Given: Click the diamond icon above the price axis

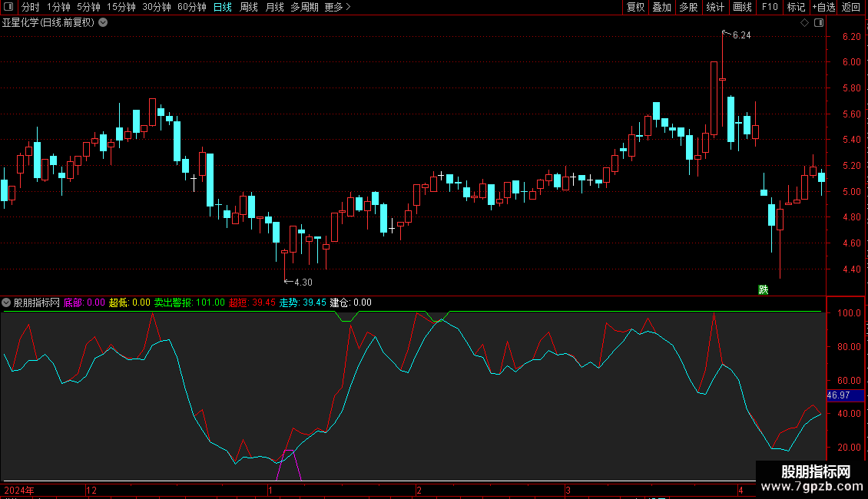Looking at the screenshot, I should point(804,23).
